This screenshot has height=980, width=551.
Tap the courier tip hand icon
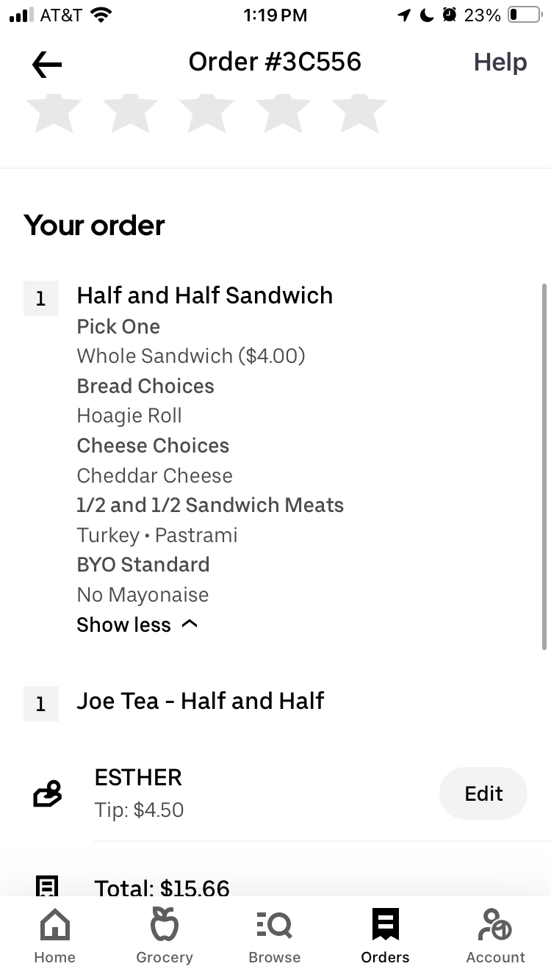pyautogui.click(x=48, y=793)
